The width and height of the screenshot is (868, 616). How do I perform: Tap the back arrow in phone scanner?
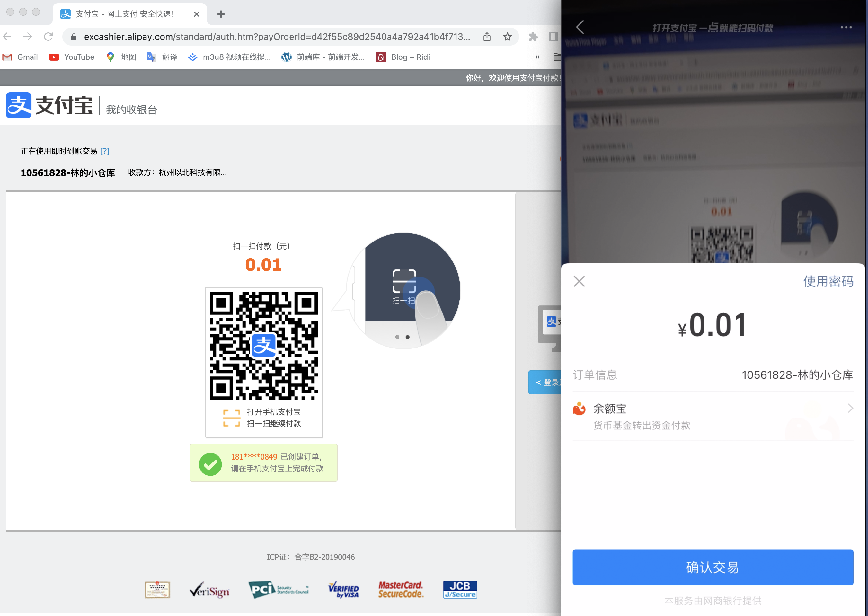coord(580,27)
